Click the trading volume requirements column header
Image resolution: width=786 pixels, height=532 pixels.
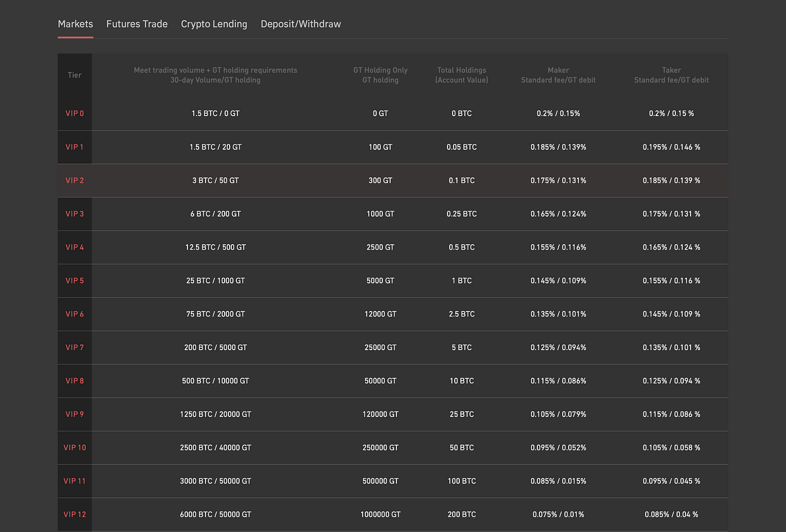tap(216, 75)
